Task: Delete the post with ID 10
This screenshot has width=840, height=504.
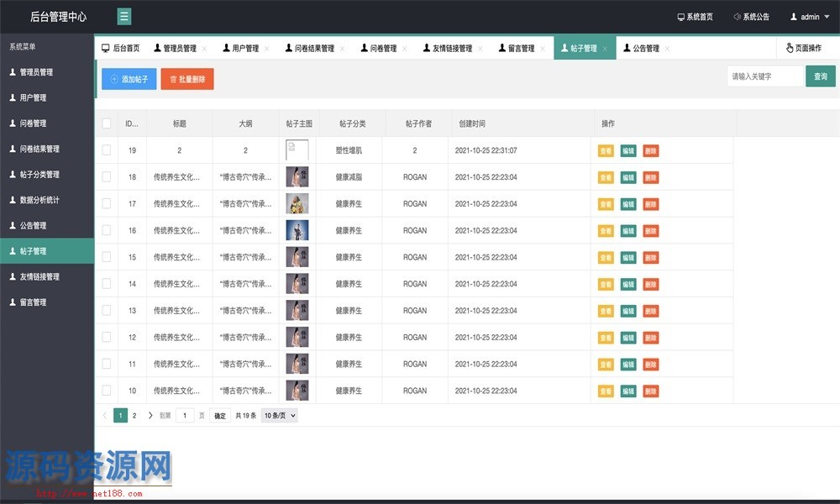Action: [651, 391]
